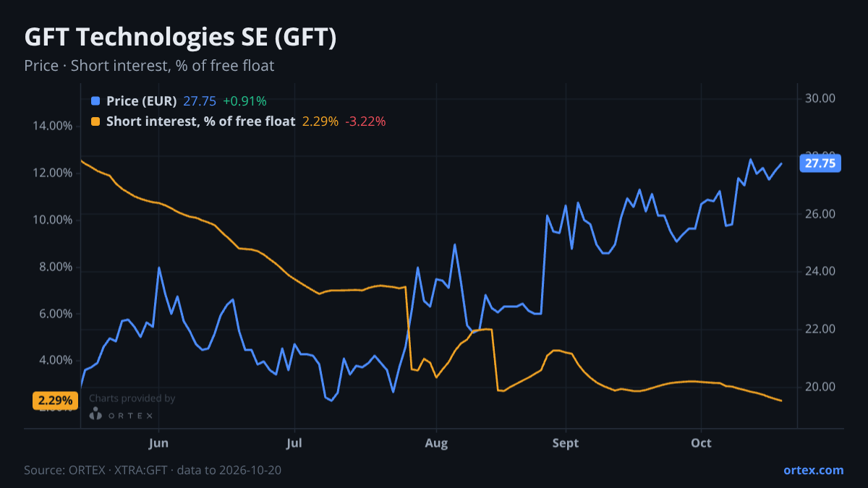Click the 2.29% legend short interest value
This screenshot has width=868, height=488.
320,121
